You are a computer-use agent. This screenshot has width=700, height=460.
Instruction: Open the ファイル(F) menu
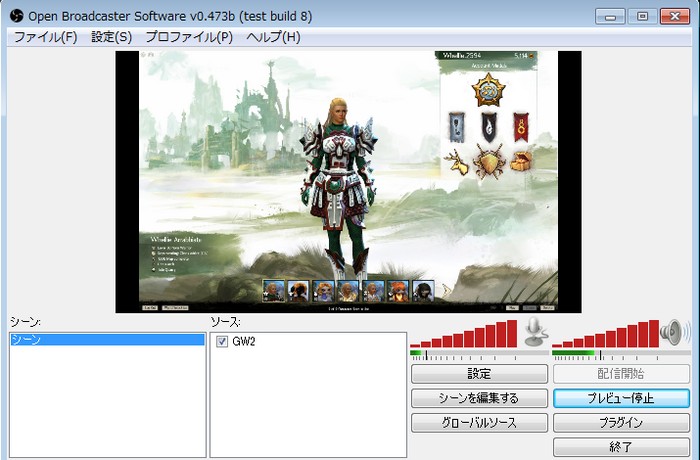tap(46, 37)
